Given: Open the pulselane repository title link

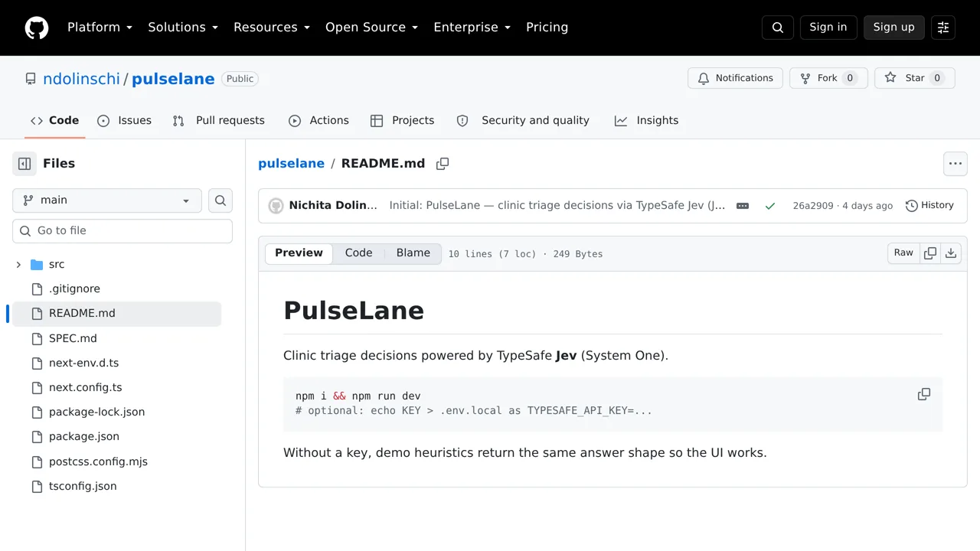Looking at the screenshot, I should (x=173, y=79).
